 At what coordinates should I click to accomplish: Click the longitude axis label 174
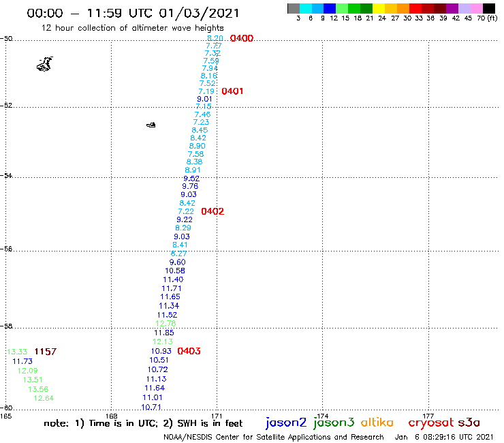322,416
